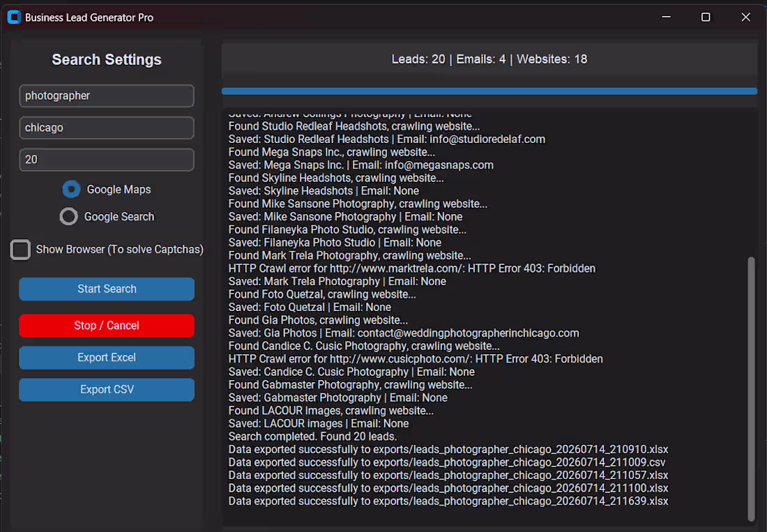The height and width of the screenshot is (532, 767).
Task: Click the Leads, Emails, Websites stats line
Action: (489, 59)
